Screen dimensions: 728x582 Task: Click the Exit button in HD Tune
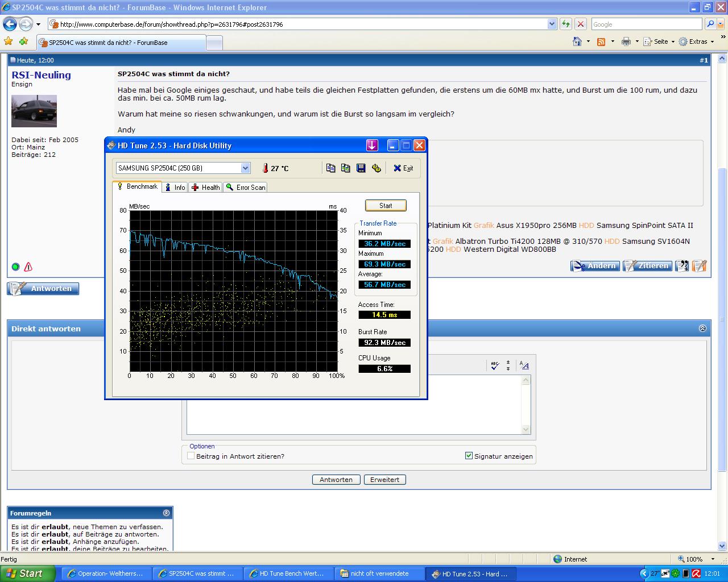403,168
